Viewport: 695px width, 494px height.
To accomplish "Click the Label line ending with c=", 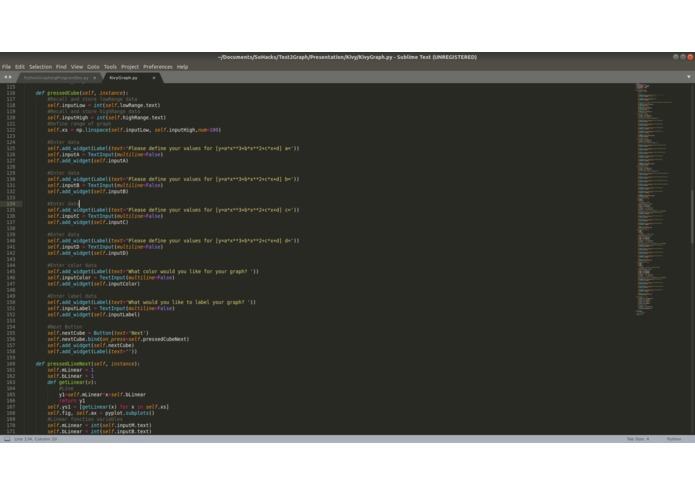I will pyautogui.click(x=173, y=210).
